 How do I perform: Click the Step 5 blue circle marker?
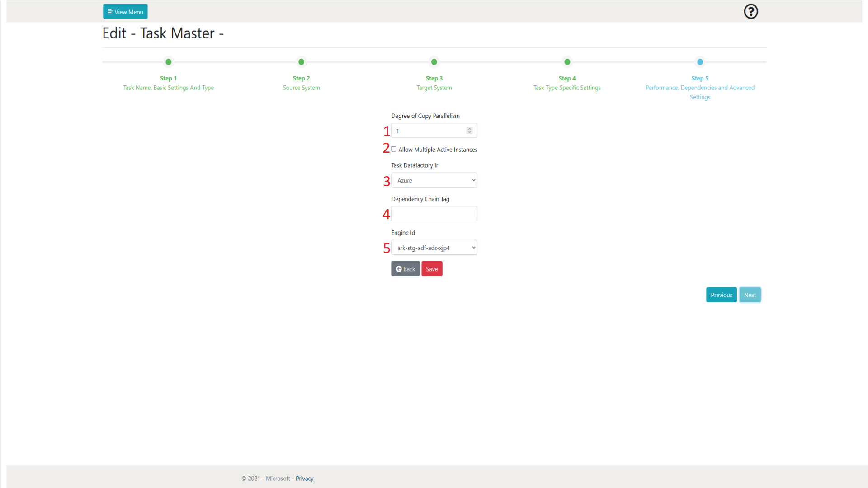point(700,62)
